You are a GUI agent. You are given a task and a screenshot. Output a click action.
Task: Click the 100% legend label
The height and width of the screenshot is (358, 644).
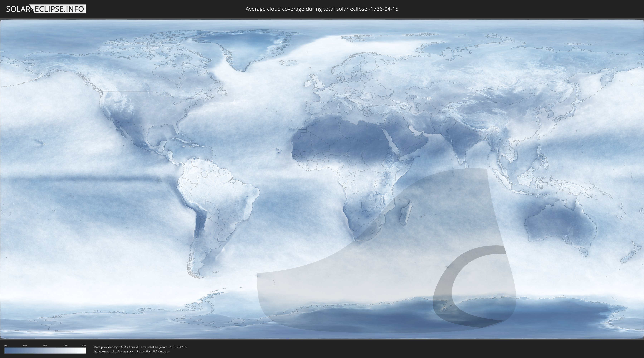tap(83, 345)
